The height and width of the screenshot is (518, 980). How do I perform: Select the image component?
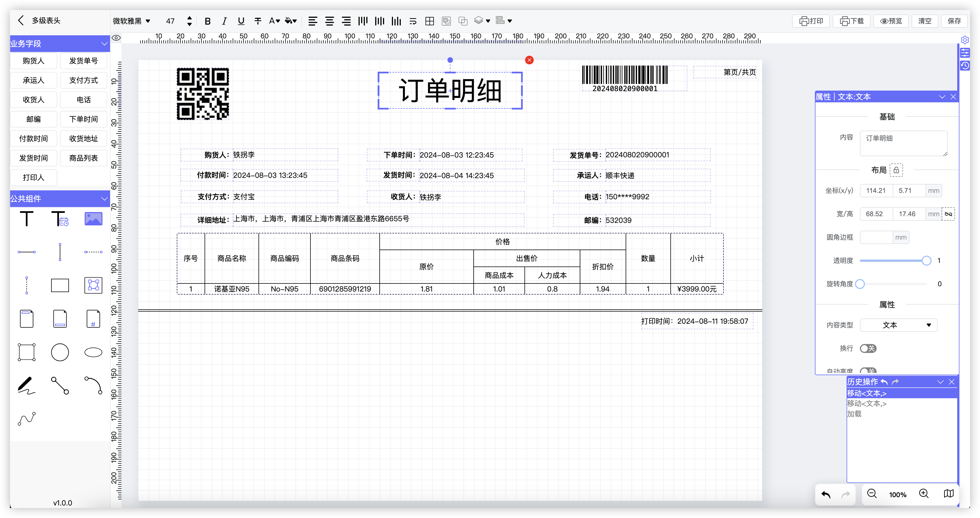click(93, 219)
